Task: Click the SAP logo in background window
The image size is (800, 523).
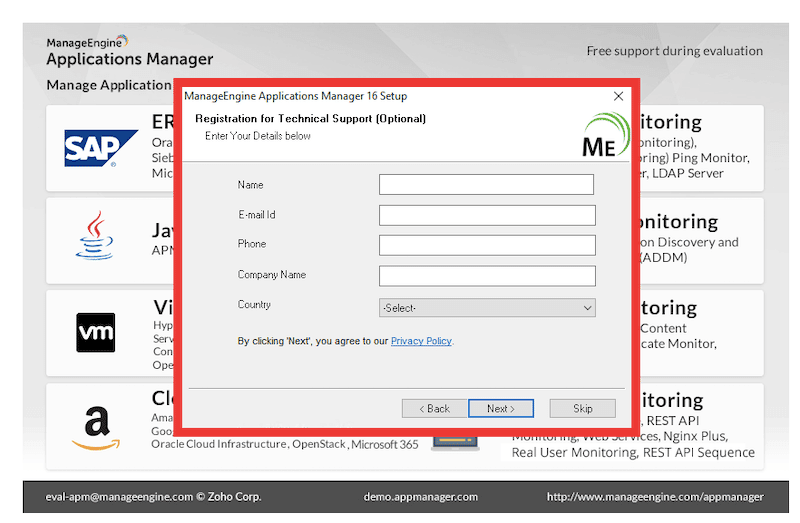Action: [x=101, y=148]
